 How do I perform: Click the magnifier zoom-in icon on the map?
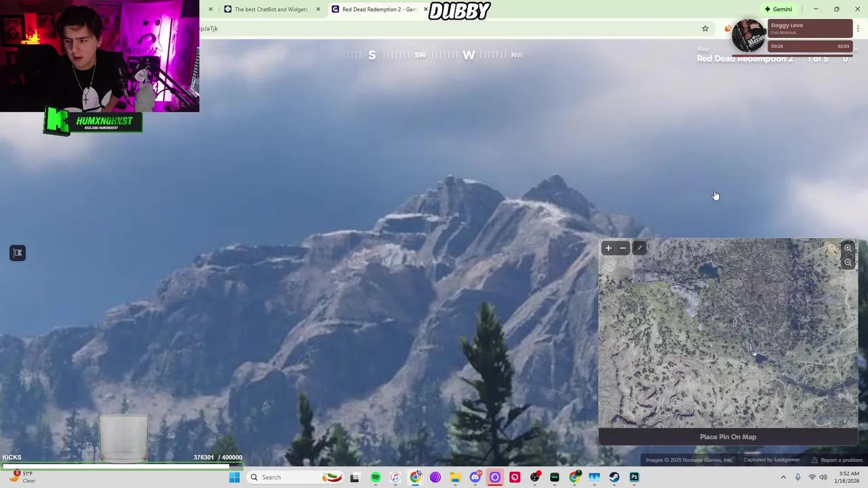point(848,248)
